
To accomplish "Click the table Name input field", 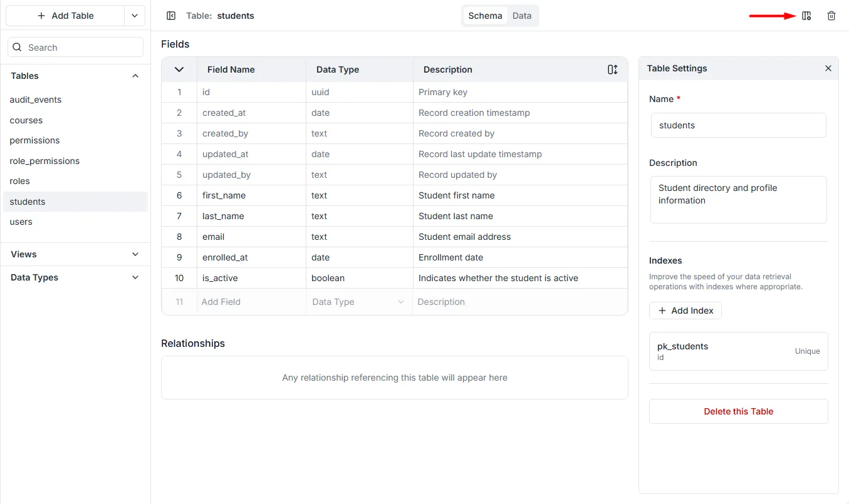I will click(x=738, y=125).
